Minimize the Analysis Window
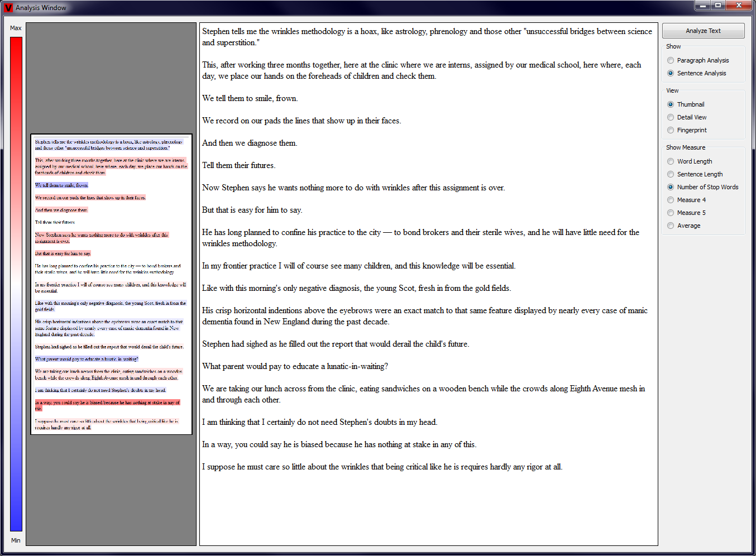The height and width of the screenshot is (556, 756). coord(702,6)
